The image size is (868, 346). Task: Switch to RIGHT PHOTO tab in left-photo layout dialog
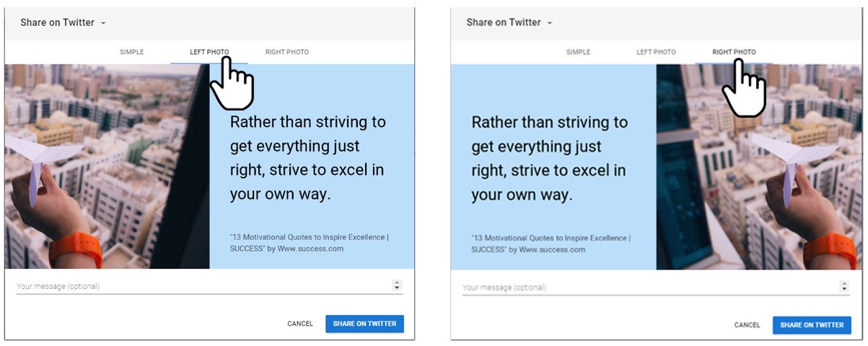tap(287, 52)
